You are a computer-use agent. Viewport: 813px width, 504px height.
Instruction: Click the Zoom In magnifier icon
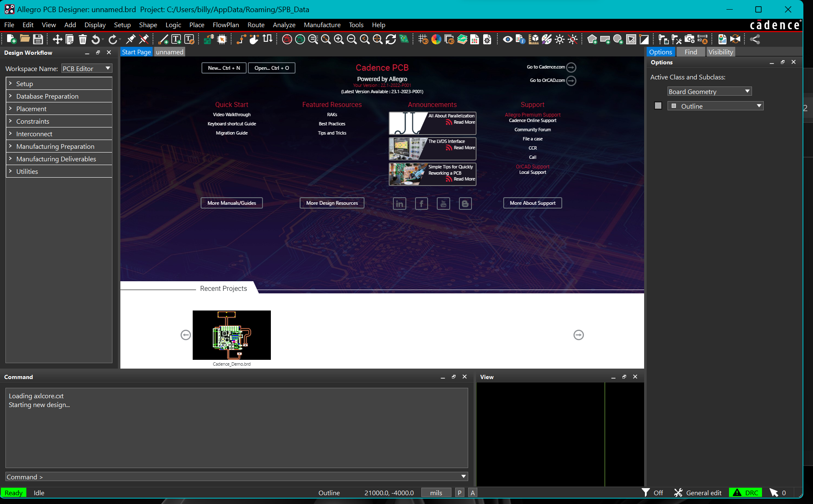point(339,39)
